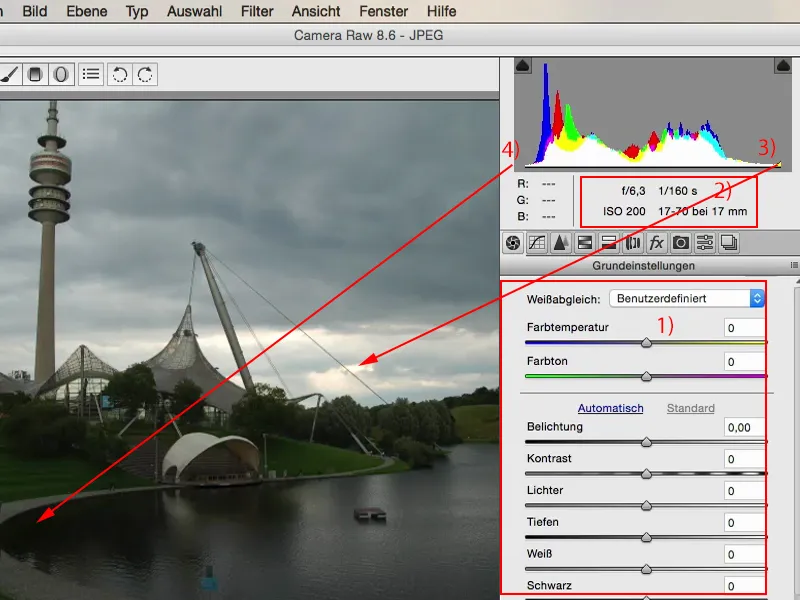Click the Automatisch link

click(610, 408)
